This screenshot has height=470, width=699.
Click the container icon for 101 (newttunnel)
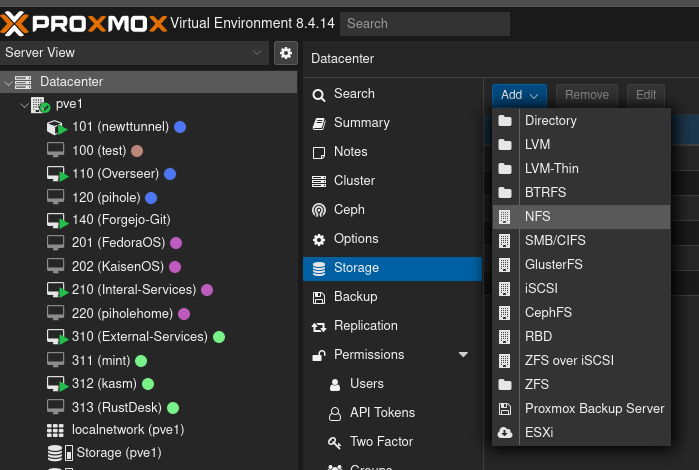(56, 128)
